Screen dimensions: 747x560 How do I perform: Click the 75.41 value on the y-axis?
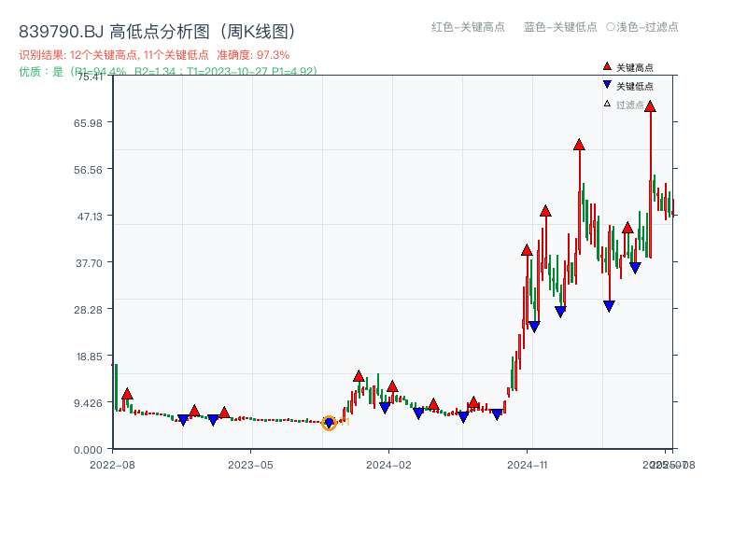[90, 79]
